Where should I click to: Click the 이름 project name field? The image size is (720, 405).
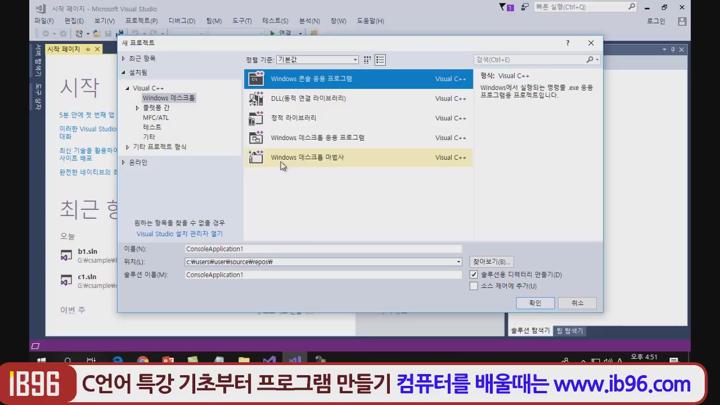(323, 249)
